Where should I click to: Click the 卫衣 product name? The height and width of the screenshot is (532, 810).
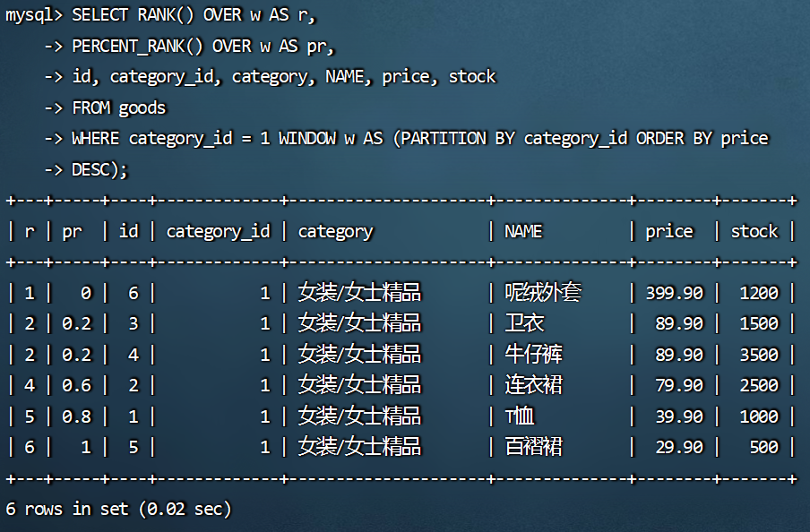coord(524,323)
